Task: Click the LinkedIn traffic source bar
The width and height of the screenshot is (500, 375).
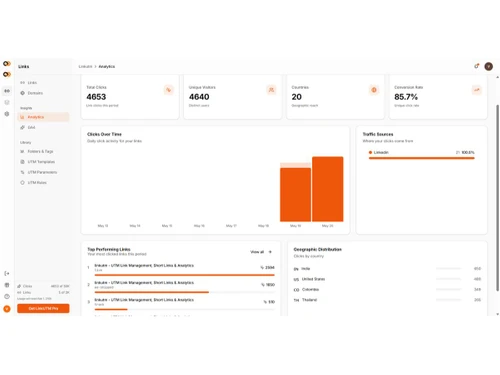Action: click(x=421, y=158)
